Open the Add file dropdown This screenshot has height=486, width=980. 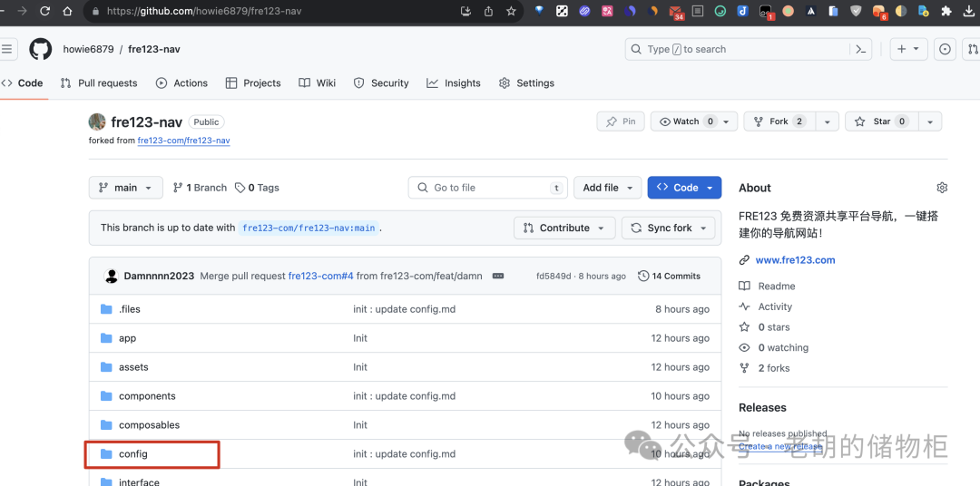pos(607,188)
